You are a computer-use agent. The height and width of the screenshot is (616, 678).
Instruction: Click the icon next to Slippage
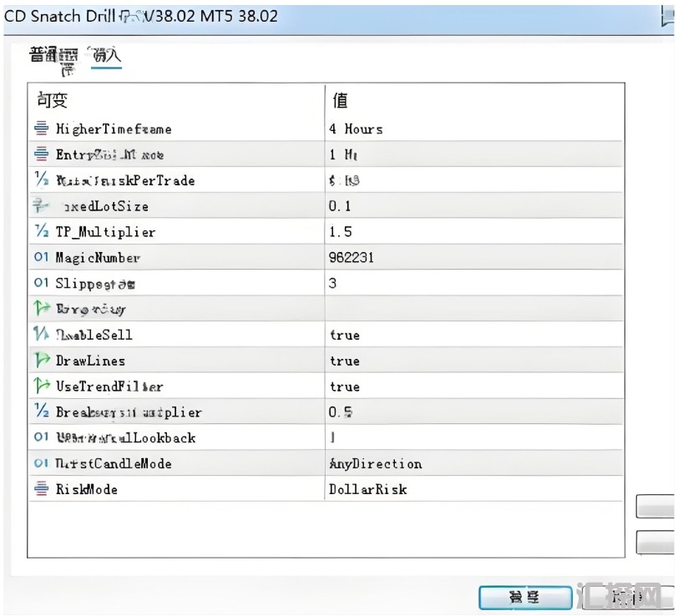[42, 284]
